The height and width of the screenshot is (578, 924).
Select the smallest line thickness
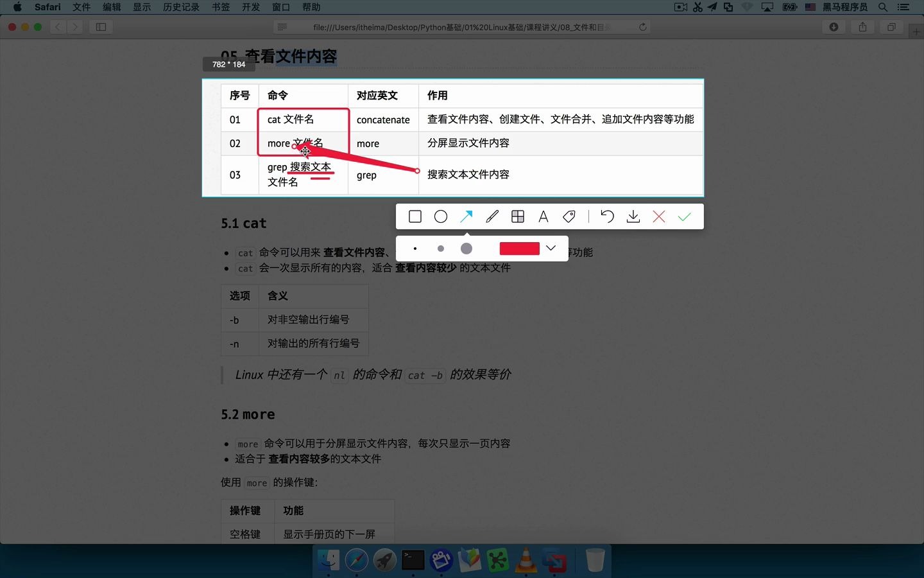415,249
